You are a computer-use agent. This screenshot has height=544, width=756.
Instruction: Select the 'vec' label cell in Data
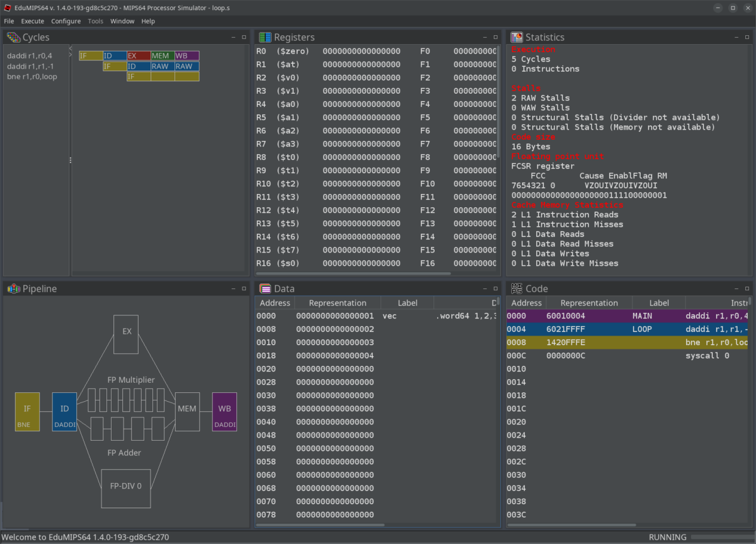pos(407,315)
